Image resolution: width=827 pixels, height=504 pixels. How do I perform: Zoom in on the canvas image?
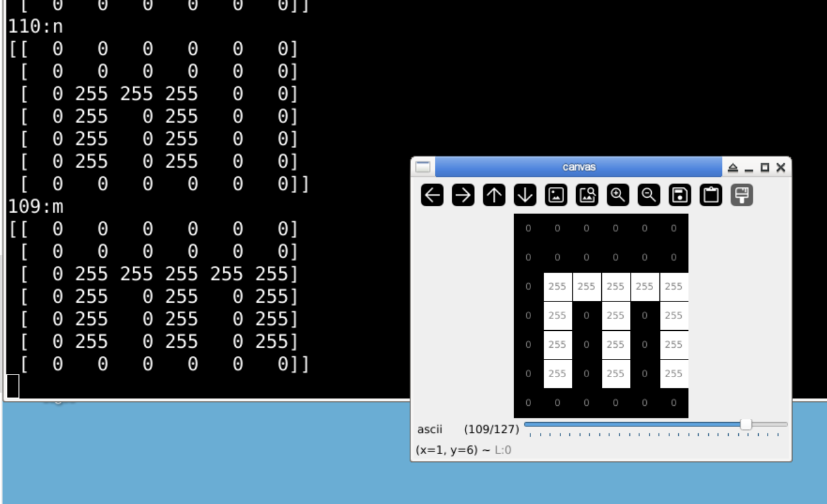(x=618, y=195)
